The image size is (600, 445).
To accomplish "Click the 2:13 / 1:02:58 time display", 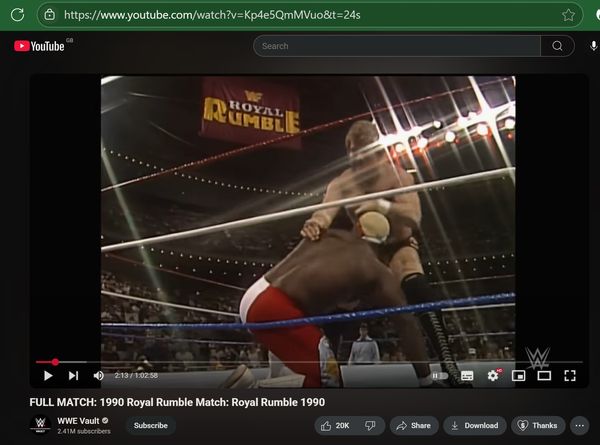I will [x=136, y=376].
